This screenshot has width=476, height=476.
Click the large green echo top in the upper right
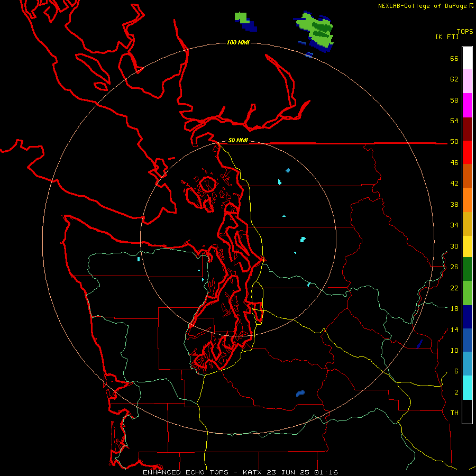coord(315,31)
